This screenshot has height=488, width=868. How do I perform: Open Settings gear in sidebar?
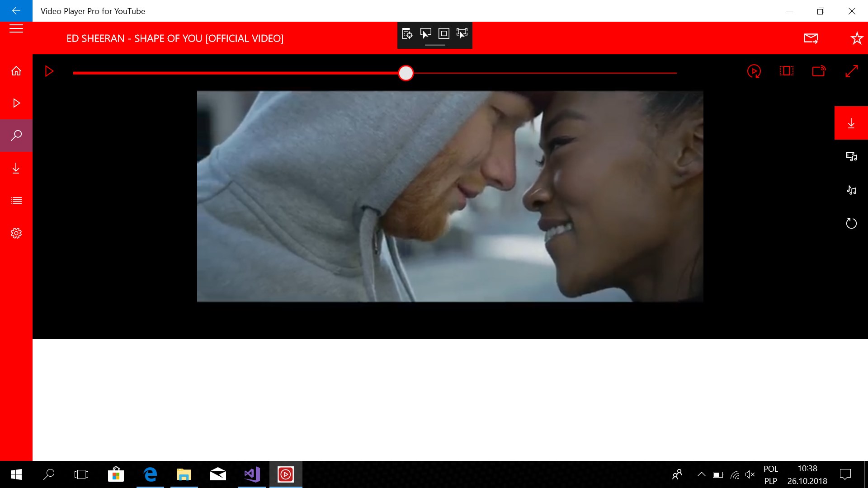tap(16, 233)
